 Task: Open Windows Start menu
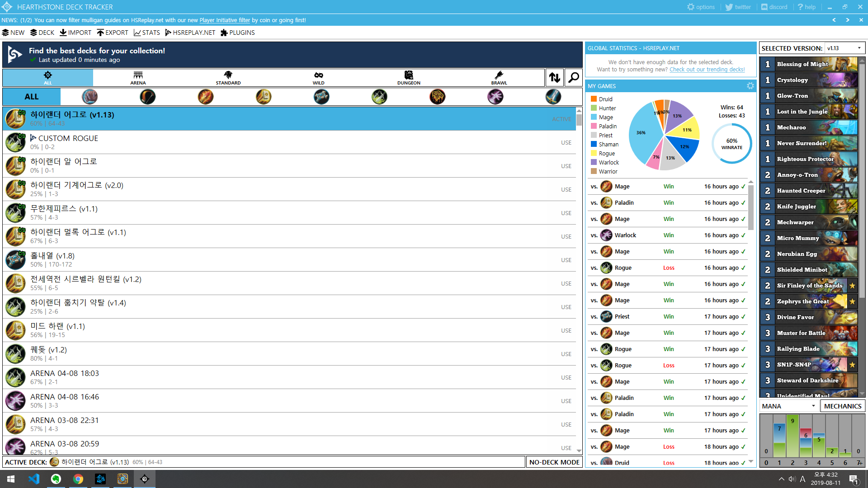coord(11,479)
